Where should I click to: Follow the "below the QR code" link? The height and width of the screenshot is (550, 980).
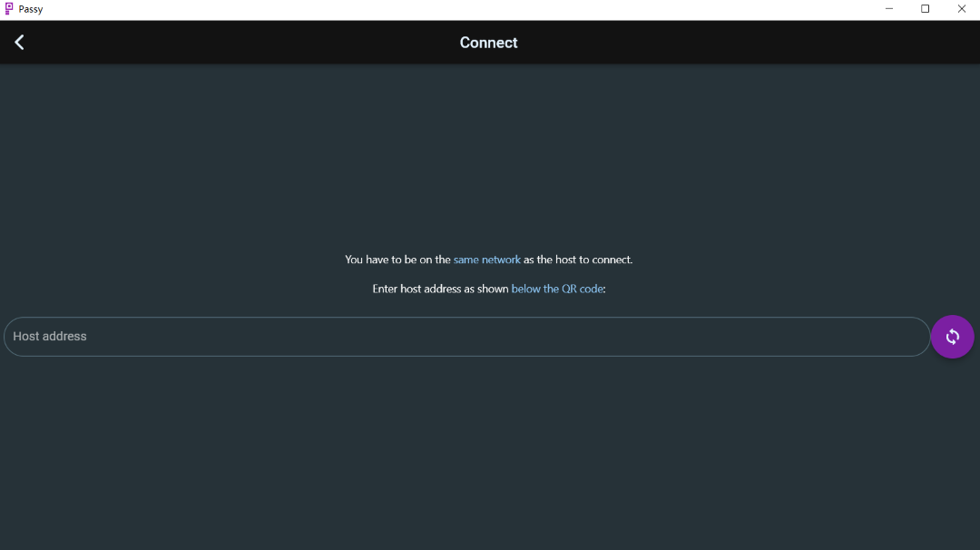[557, 289]
